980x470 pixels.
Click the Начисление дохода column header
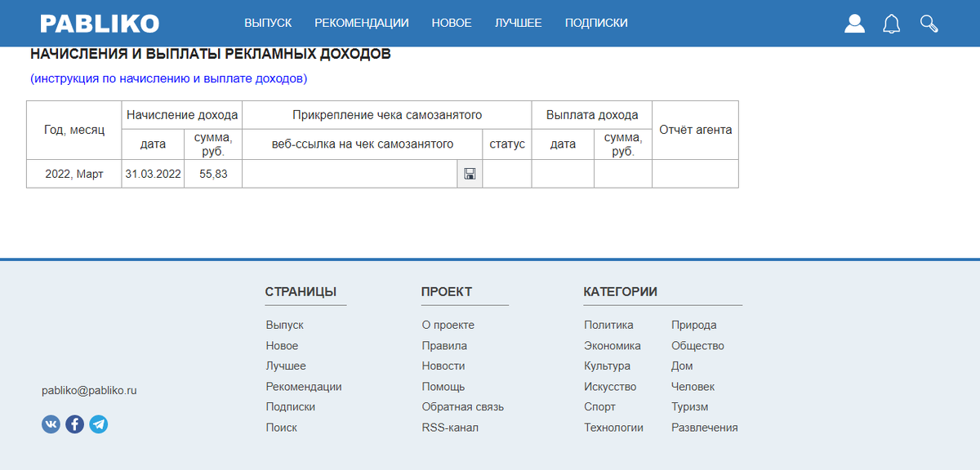click(x=182, y=115)
